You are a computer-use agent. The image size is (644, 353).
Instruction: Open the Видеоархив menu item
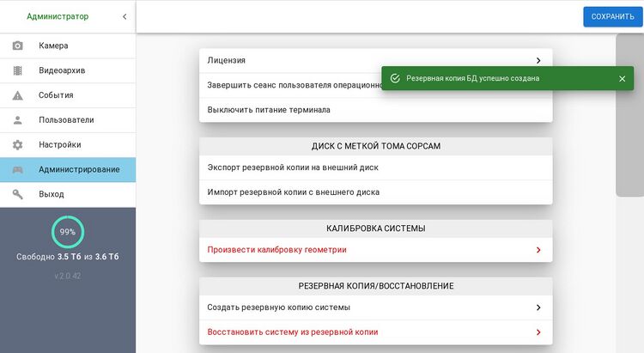(x=62, y=70)
